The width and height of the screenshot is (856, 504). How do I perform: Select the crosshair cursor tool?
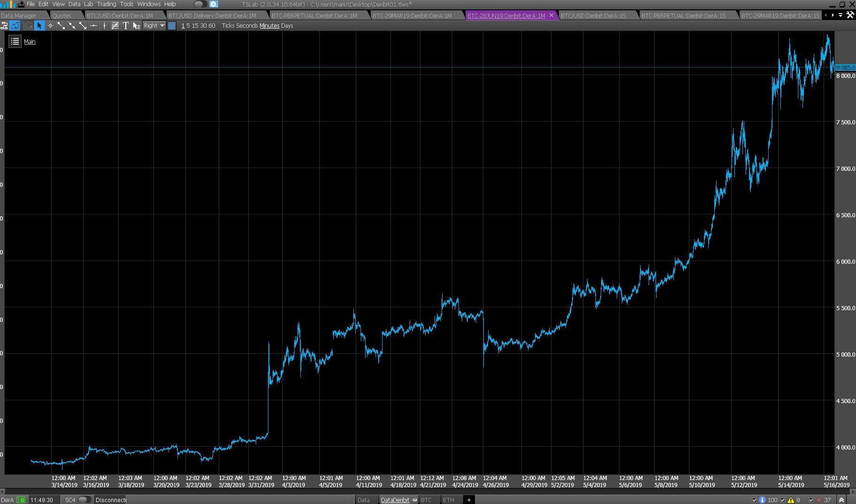point(50,26)
